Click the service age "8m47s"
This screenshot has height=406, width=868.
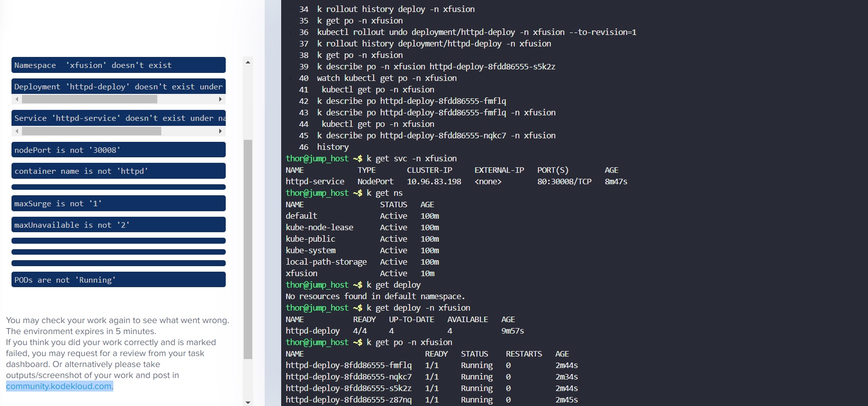616,181
